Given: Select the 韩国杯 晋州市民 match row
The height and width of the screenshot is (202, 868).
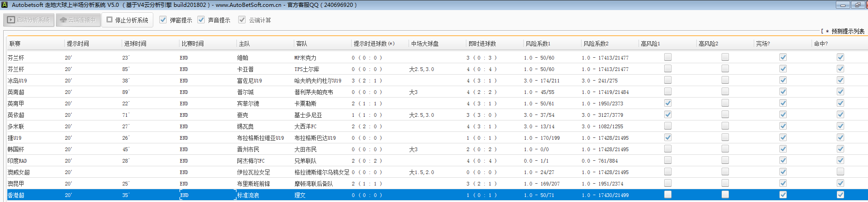Looking at the screenshot, I should 248,149.
